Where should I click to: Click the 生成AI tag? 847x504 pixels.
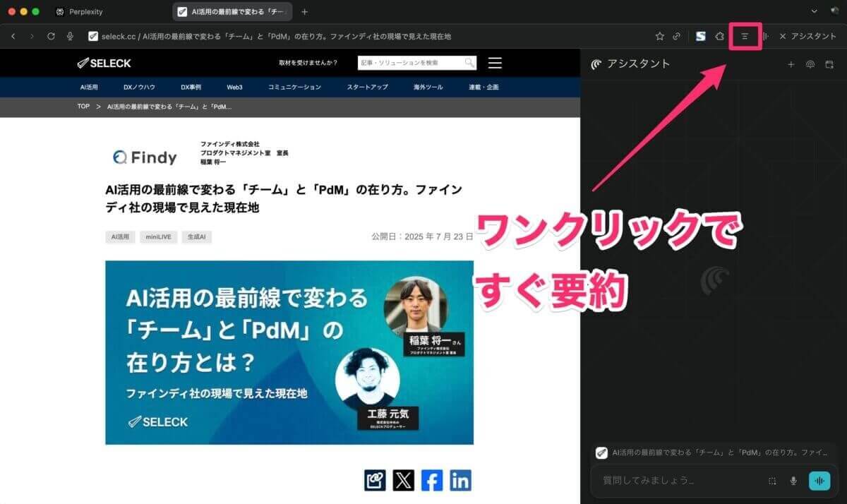coord(196,237)
